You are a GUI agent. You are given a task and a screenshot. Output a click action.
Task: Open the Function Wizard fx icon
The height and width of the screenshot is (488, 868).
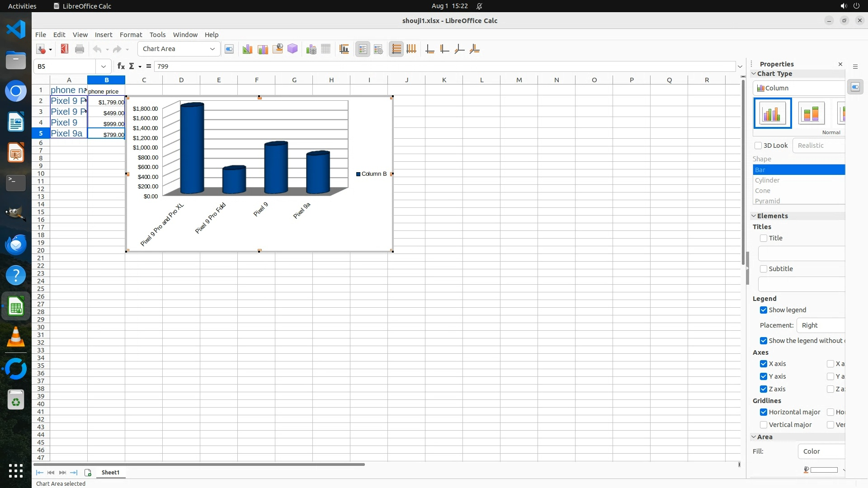coord(121,66)
